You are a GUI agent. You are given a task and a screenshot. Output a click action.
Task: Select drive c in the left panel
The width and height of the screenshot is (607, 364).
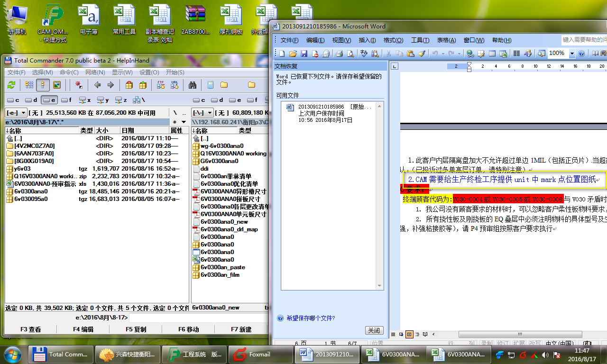(13, 100)
